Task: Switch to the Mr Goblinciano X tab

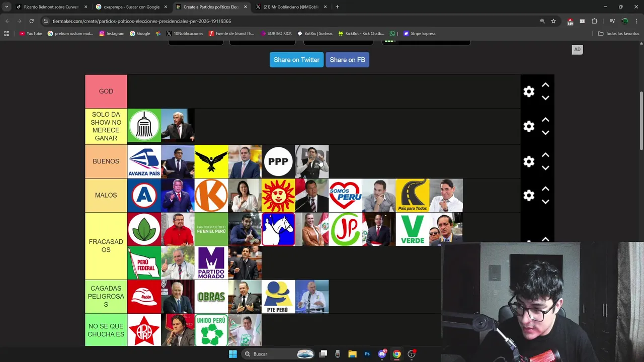Action: click(x=291, y=7)
